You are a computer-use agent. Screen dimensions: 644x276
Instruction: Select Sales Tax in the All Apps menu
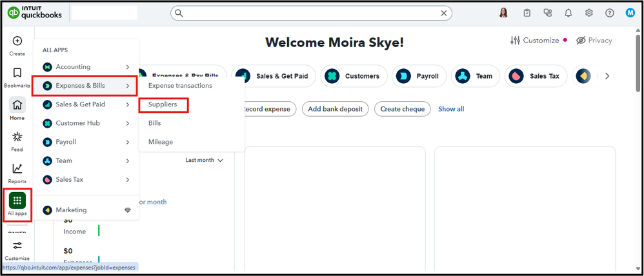coord(85,179)
